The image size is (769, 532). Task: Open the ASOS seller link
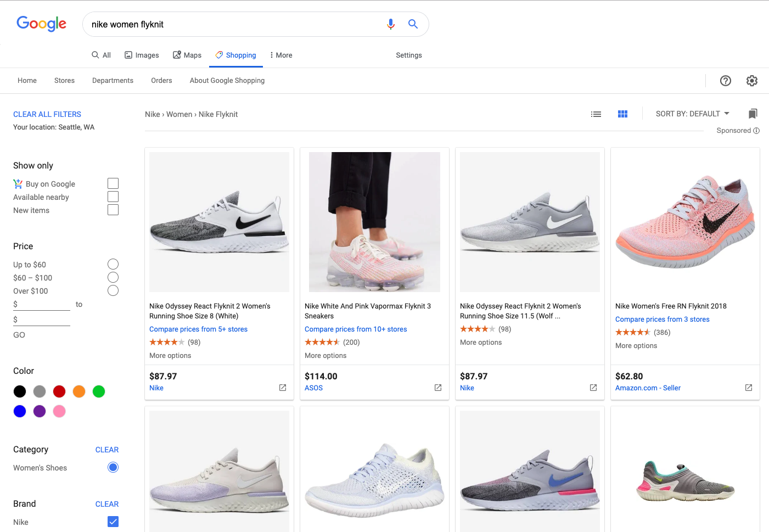tap(313, 388)
